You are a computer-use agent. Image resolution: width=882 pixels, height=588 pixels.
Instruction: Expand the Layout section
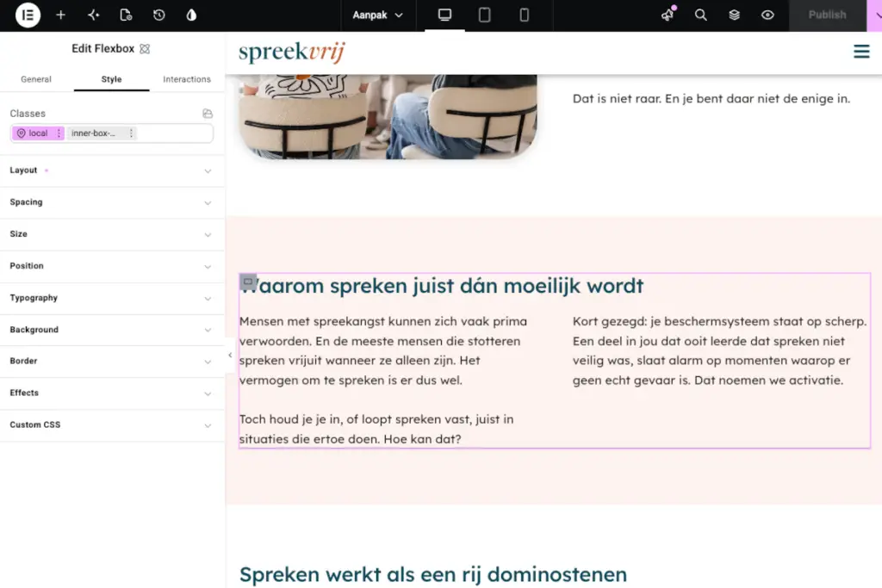coord(111,170)
